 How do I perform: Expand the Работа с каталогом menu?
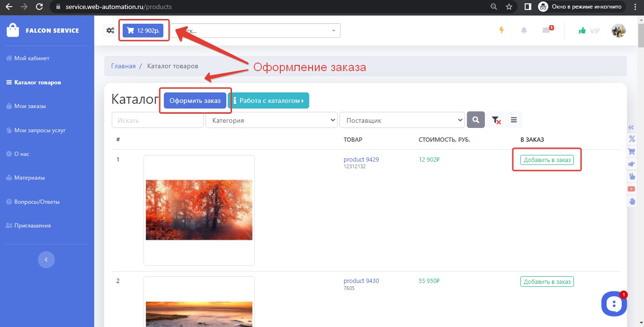click(269, 100)
